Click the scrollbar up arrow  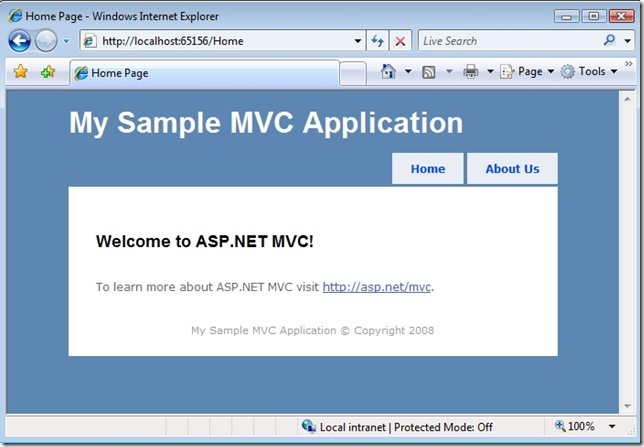[x=627, y=99]
